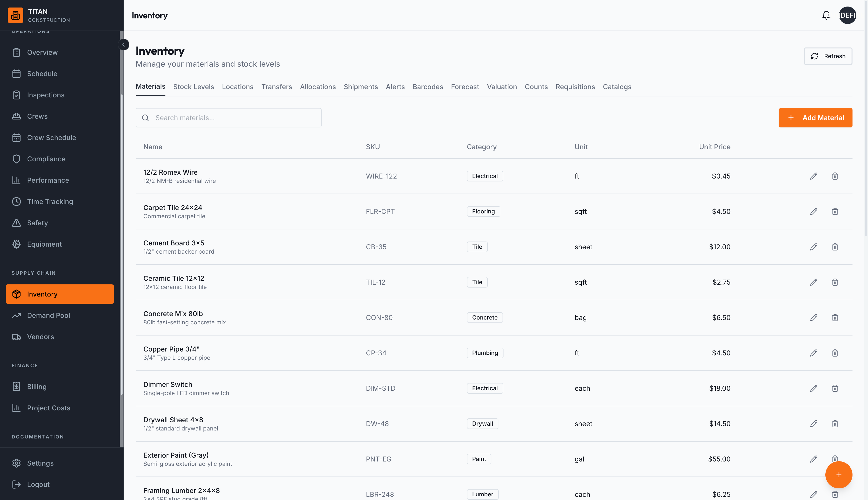Viewport: 868px width, 500px height.
Task: Click the sidebar vertical scrollbar
Action: (122, 244)
